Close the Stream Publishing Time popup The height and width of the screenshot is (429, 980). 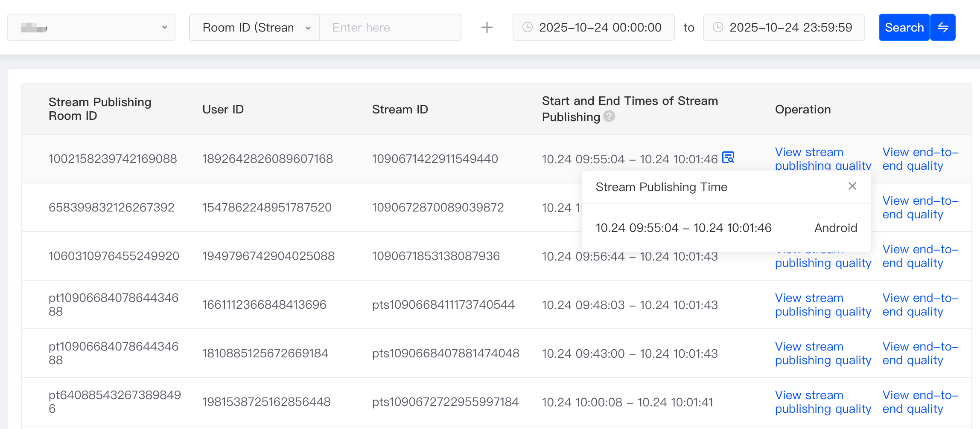point(852,186)
